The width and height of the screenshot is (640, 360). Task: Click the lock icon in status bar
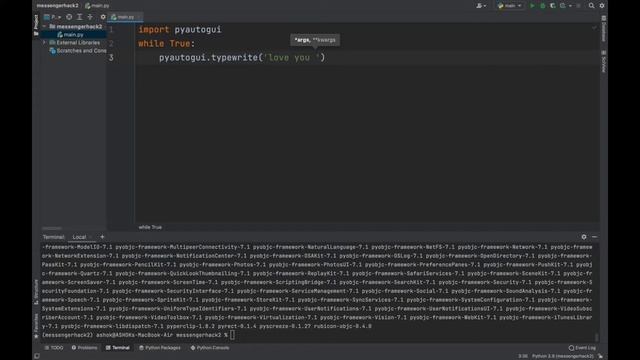click(601, 356)
